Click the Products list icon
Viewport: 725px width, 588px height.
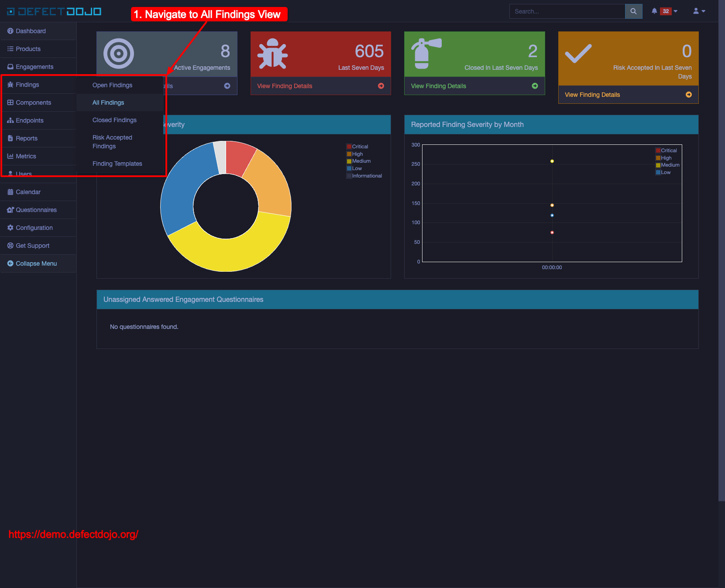pyautogui.click(x=10, y=49)
